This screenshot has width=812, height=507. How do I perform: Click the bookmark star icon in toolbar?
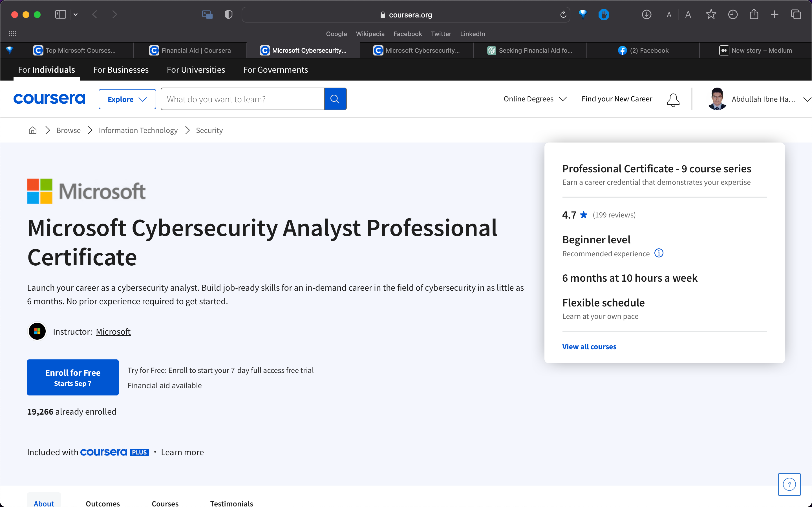[711, 15]
